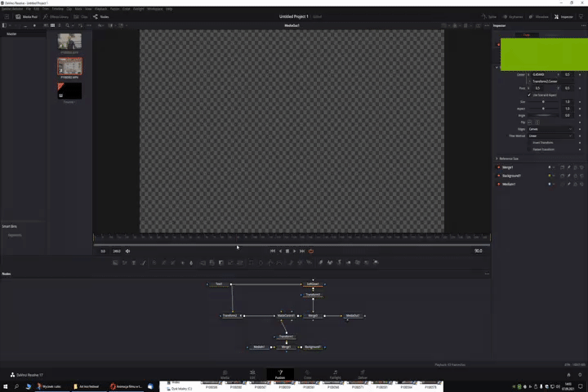The height and width of the screenshot is (392, 588).
Task: Open the Edges dropdown set to Canvas
Action: pyautogui.click(x=550, y=129)
